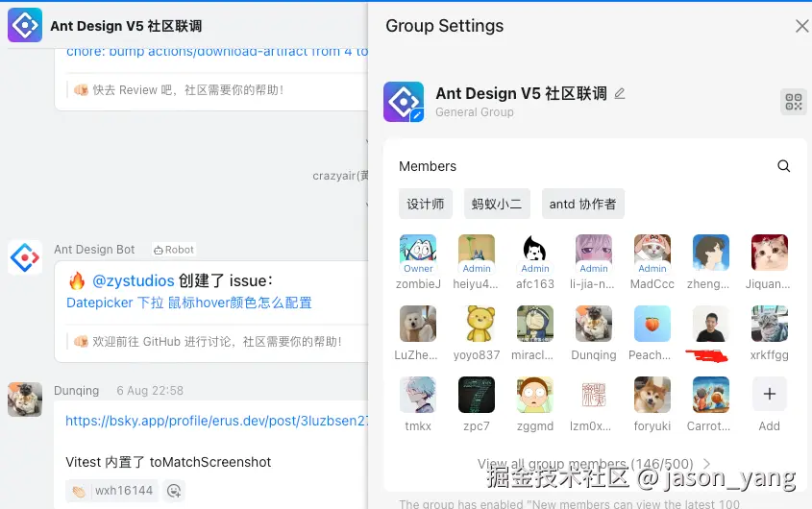This screenshot has height=509, width=812.
Task: Open member xrkffgg avatar
Action: tap(769, 324)
